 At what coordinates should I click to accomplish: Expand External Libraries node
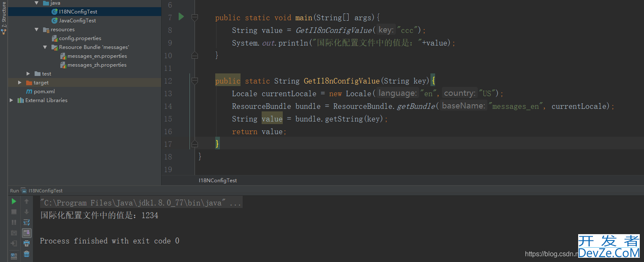click(11, 100)
